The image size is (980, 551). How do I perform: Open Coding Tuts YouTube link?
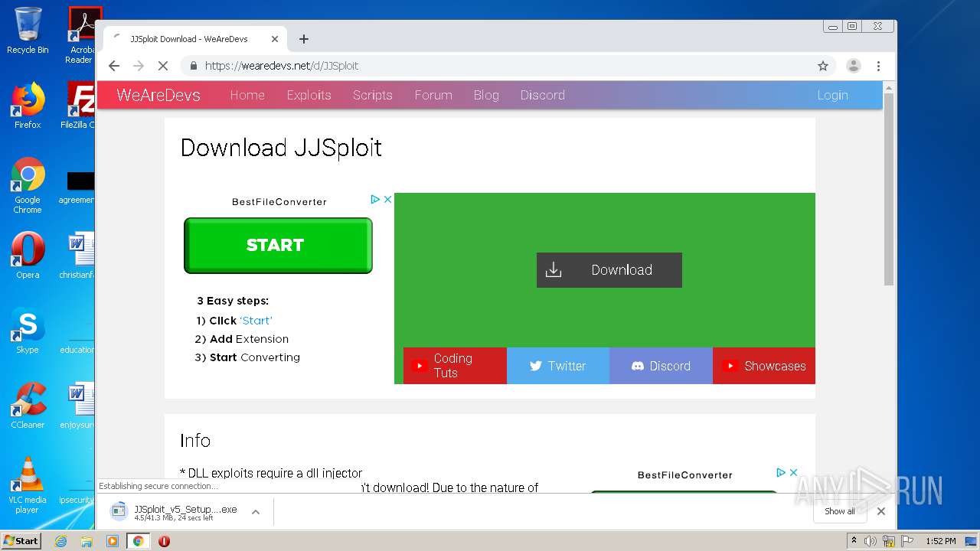[x=455, y=366]
